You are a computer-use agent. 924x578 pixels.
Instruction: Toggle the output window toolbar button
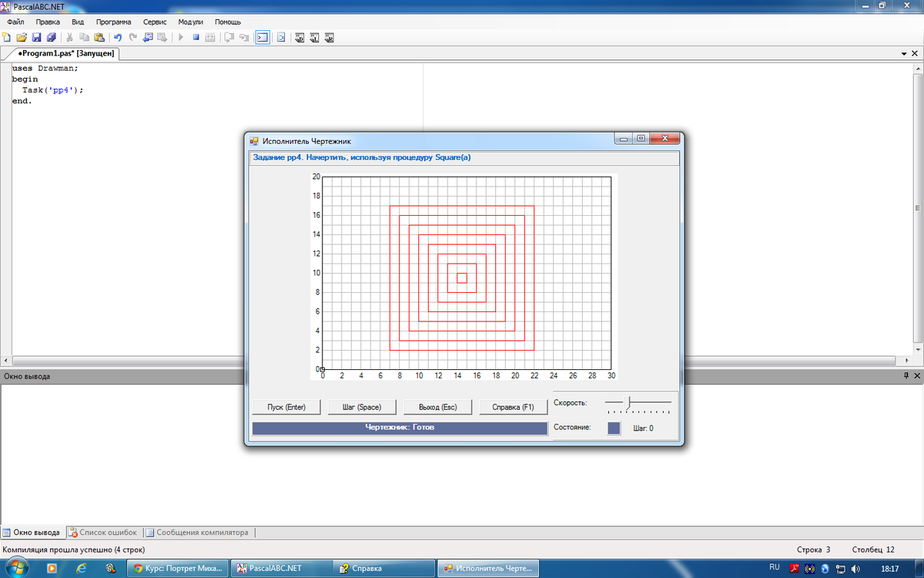tap(263, 37)
